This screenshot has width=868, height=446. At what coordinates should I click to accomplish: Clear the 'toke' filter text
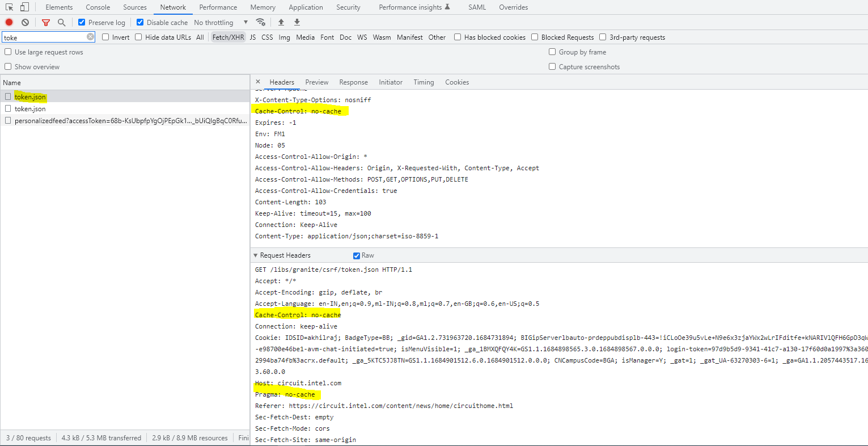[90, 36]
